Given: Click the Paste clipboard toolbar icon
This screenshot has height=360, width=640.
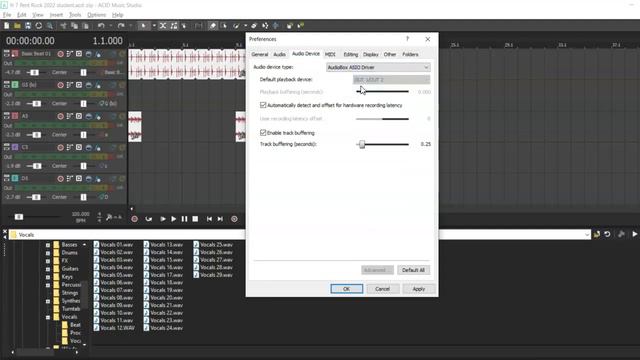Looking at the screenshot, I should [85, 26].
